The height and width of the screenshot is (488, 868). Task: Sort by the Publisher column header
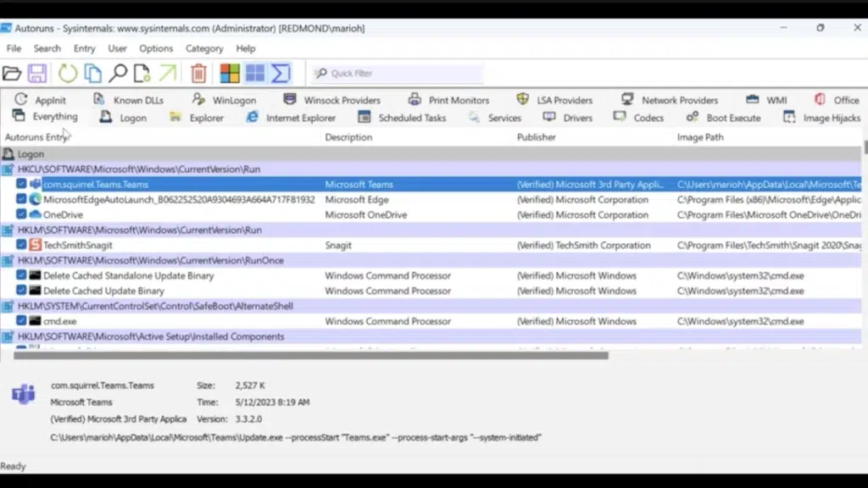537,137
